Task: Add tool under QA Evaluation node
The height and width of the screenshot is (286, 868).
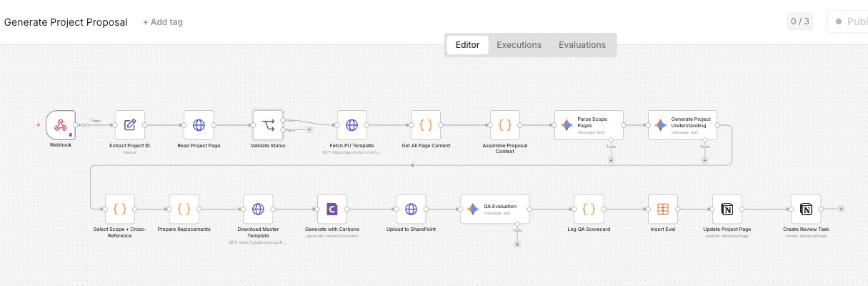Action: [x=517, y=244]
